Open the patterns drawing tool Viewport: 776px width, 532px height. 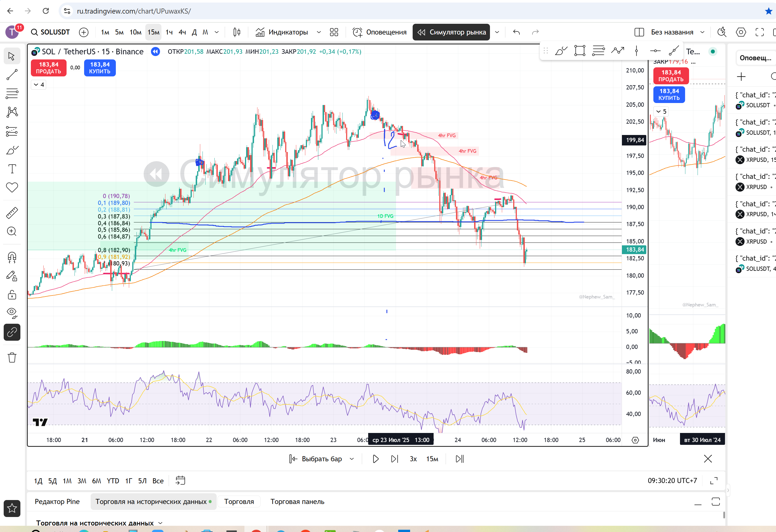click(12, 112)
